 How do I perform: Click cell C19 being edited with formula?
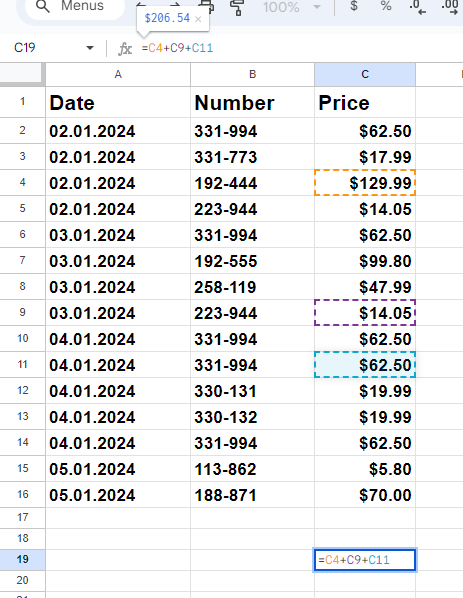click(365, 560)
